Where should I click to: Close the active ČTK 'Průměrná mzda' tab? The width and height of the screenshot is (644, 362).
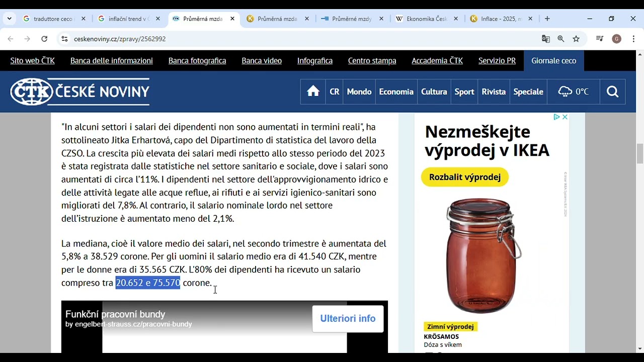pos(232,19)
